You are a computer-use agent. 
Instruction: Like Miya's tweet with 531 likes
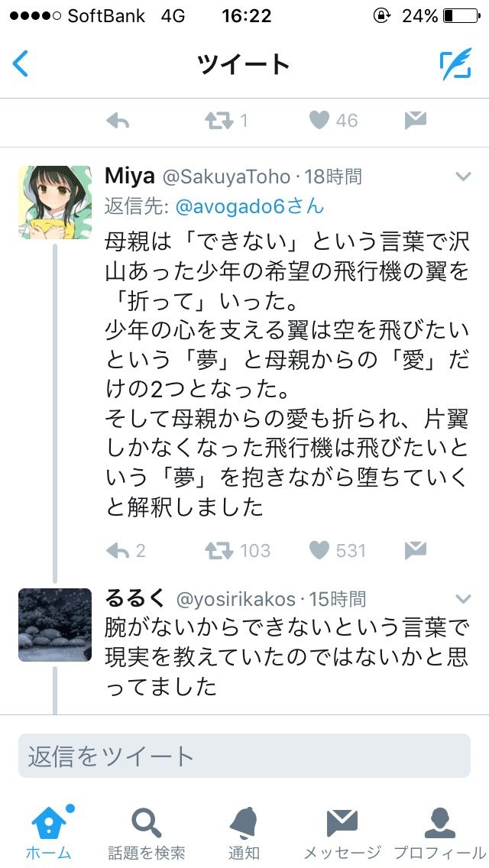coord(319,550)
